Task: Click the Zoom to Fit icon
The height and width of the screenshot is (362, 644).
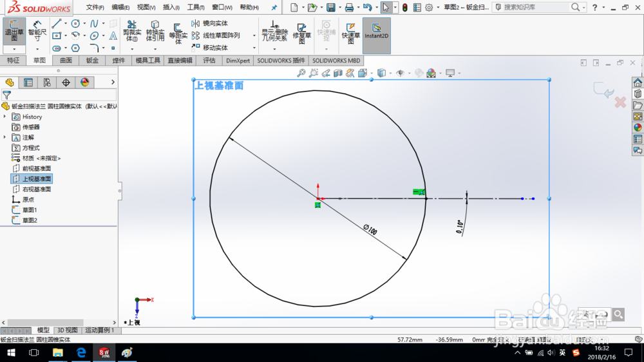Action: (x=301, y=73)
